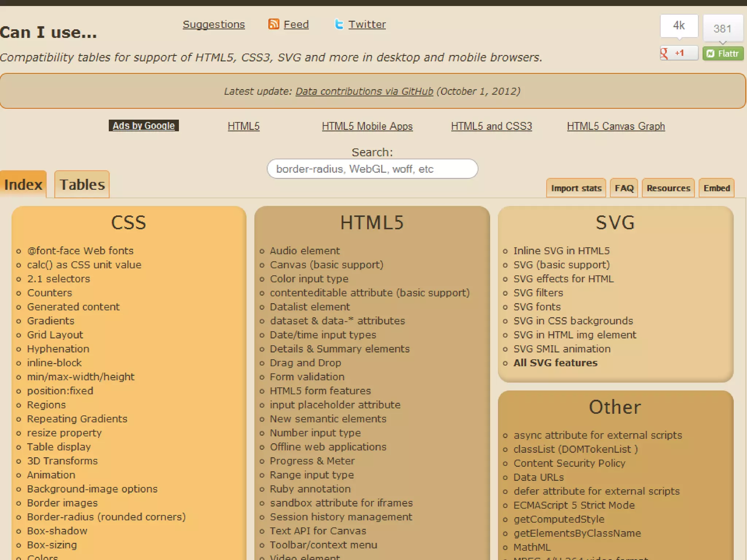Open Session history management entry
This screenshot has height=560, width=747.
pos(341,517)
